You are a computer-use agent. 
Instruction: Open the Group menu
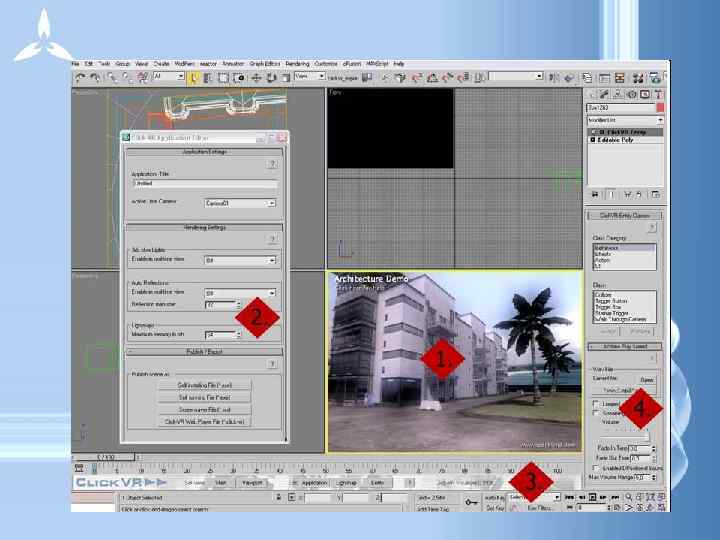pyautogui.click(x=122, y=64)
